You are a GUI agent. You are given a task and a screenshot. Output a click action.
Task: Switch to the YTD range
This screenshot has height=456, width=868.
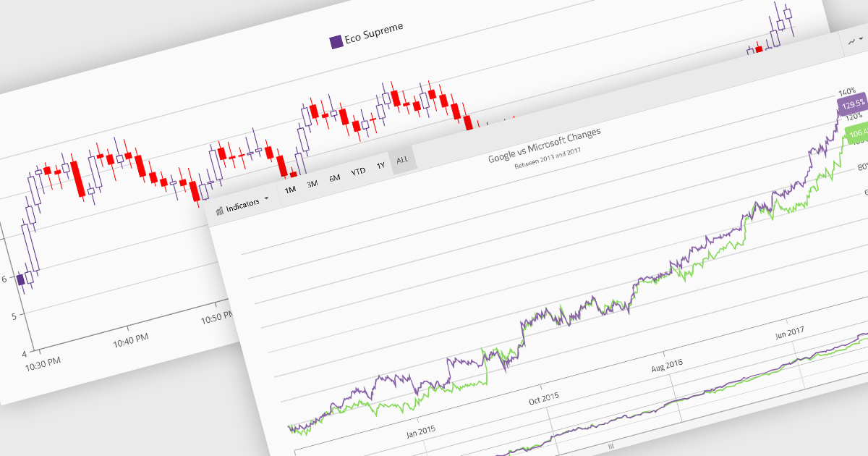358,172
